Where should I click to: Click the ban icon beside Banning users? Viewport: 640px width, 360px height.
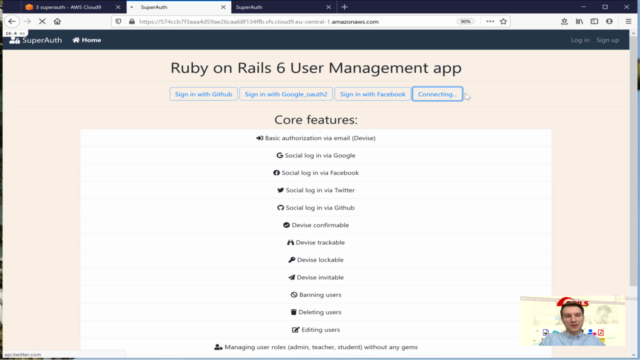294,295
